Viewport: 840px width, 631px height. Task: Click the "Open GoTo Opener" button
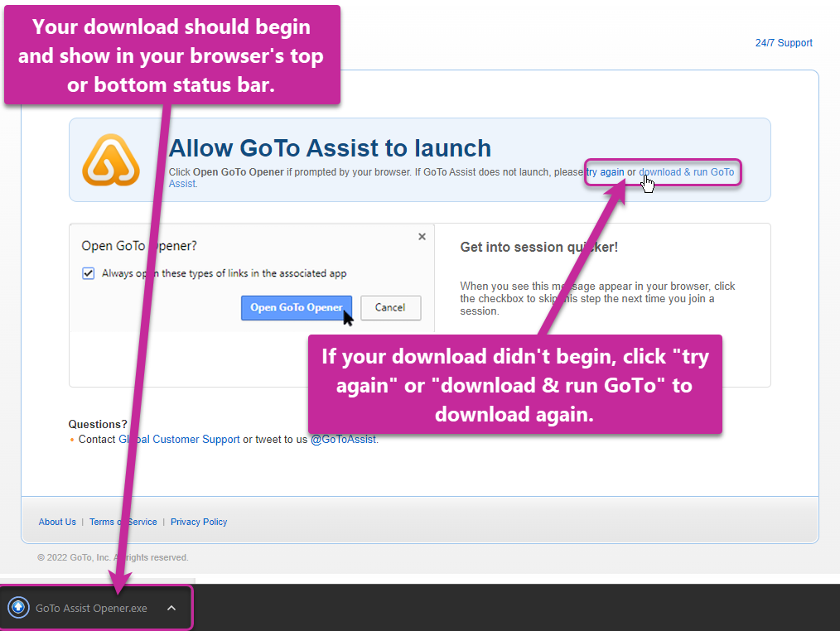pos(295,307)
